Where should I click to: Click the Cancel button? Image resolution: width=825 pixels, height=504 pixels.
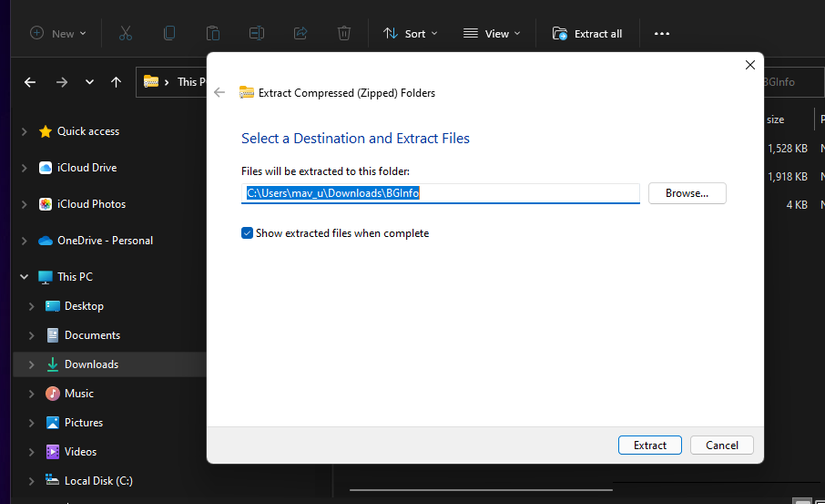tap(722, 445)
